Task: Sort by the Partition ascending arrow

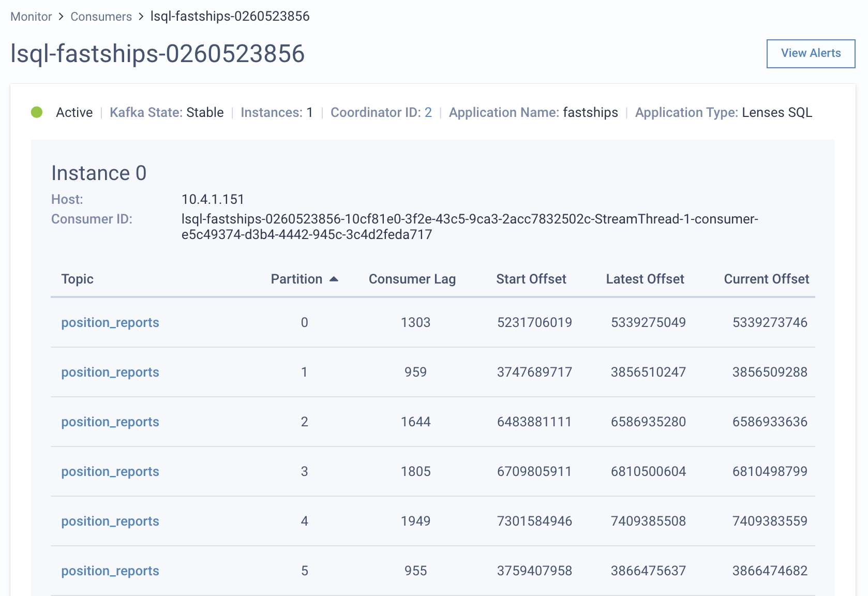Action: tap(334, 279)
